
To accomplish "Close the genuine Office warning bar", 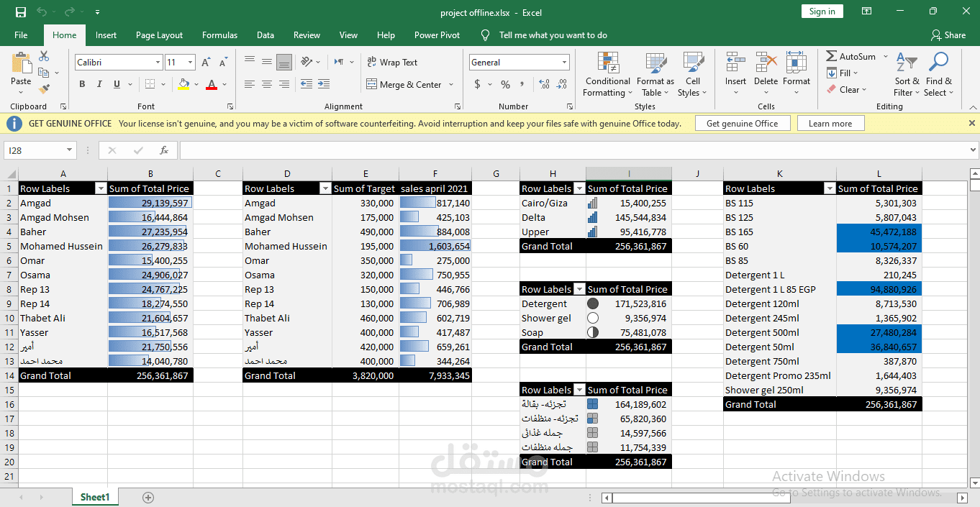I will tap(971, 123).
